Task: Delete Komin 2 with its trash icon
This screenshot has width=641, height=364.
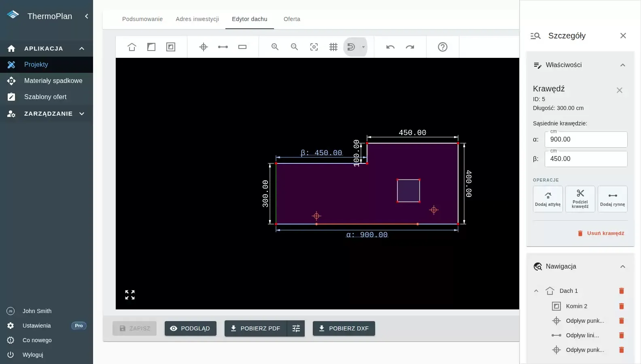Action: [622, 306]
